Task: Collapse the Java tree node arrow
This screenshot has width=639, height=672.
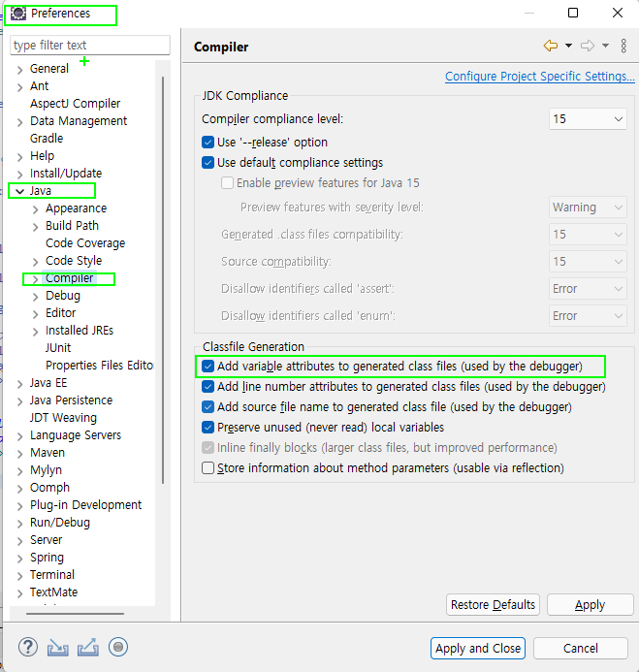Action: (x=19, y=191)
